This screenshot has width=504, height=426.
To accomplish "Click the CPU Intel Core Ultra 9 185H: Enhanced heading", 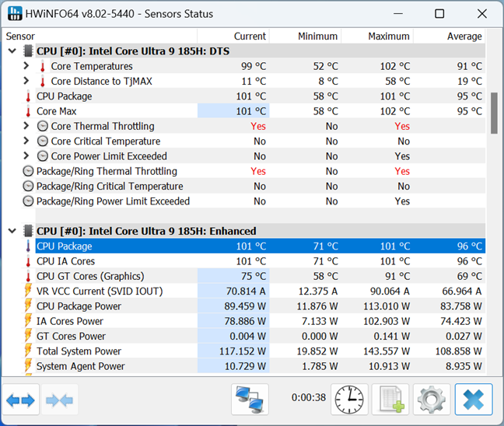I will 146,231.
